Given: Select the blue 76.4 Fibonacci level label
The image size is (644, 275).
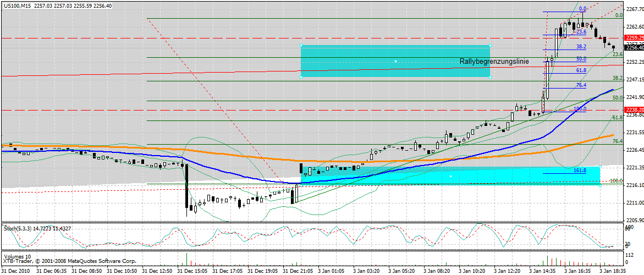Looking at the screenshot, I should 581,85.
